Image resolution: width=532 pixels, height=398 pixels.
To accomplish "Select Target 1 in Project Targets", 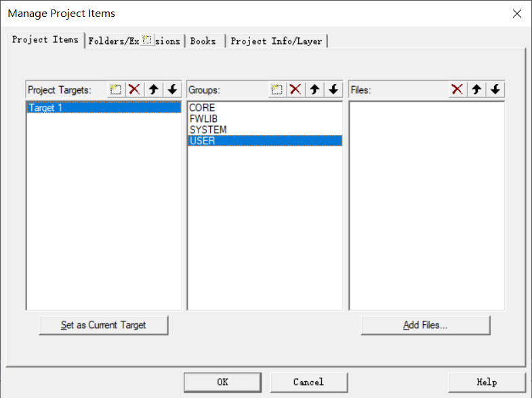I will (104, 108).
